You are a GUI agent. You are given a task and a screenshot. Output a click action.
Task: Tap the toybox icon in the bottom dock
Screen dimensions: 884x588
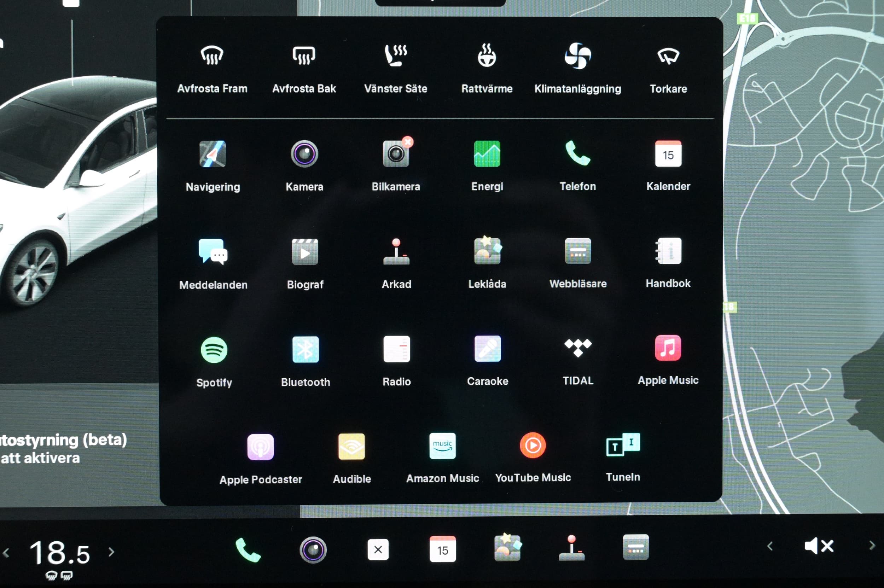pyautogui.click(x=507, y=547)
